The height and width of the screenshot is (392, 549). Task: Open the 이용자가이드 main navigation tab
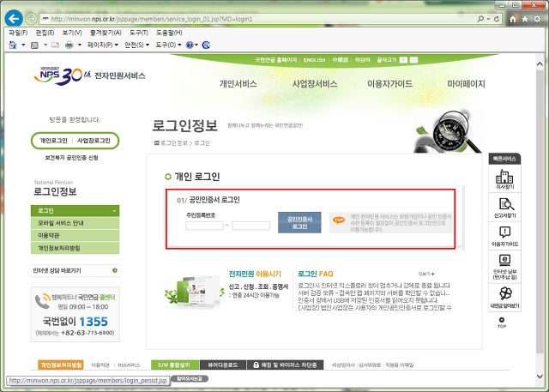[390, 84]
